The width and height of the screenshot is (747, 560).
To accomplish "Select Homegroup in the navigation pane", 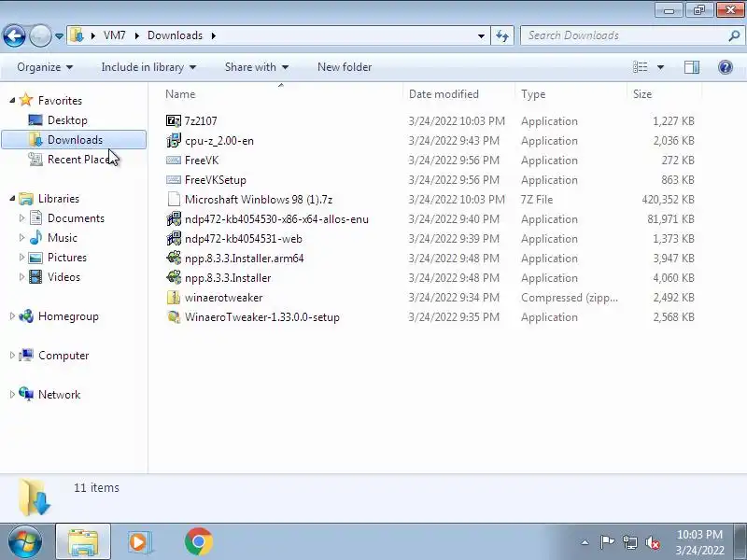I will tap(68, 316).
